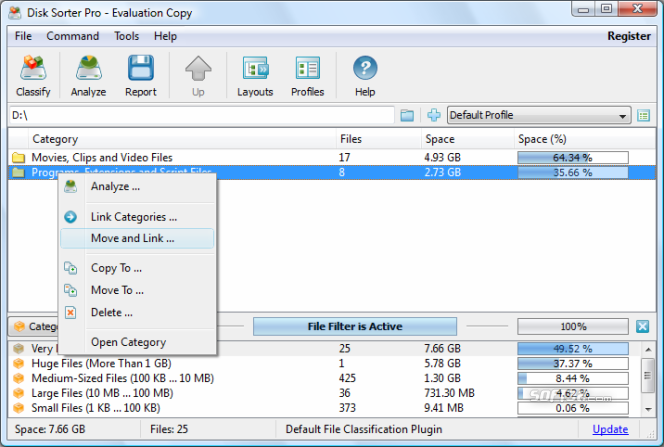This screenshot has height=447, width=664.
Task: Click the 64.34 % space bar
Action: point(573,157)
